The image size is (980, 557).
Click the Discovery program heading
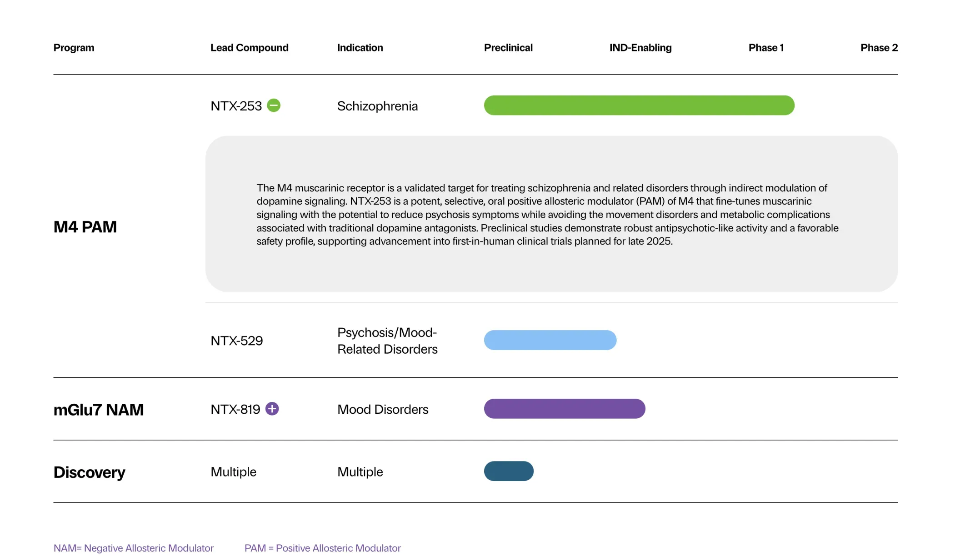point(89,472)
